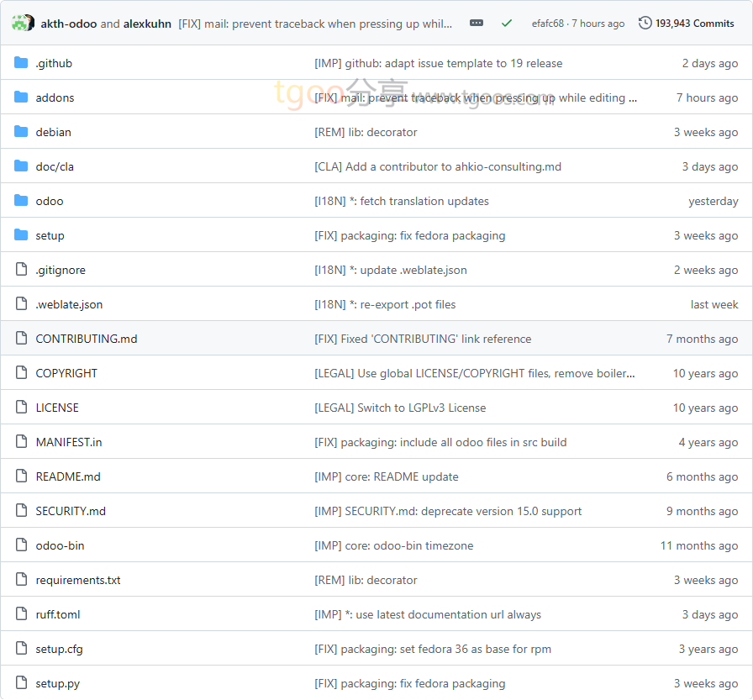The width and height of the screenshot is (753, 700).
Task: Expand commit message with ellipsis button
Action: [x=477, y=24]
